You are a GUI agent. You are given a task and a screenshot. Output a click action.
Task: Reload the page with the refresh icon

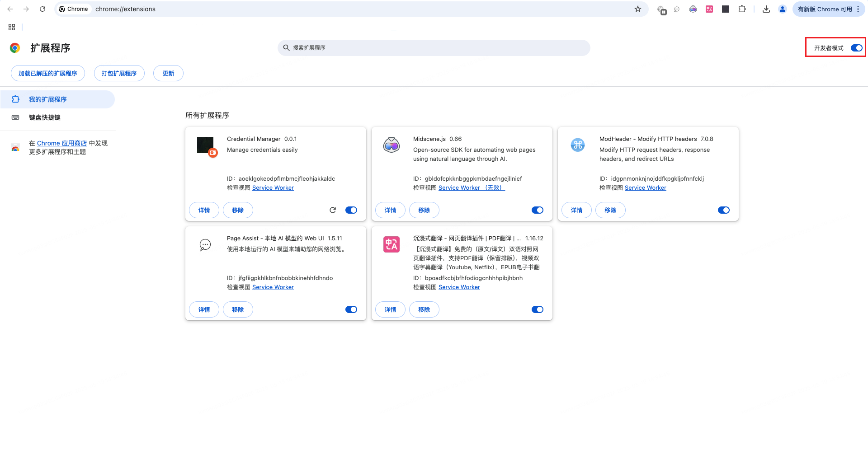coord(42,9)
